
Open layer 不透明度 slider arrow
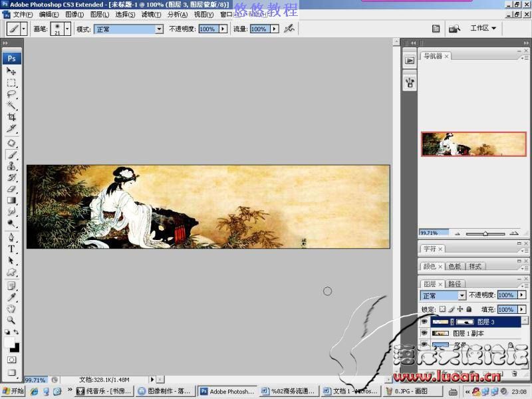point(521,295)
